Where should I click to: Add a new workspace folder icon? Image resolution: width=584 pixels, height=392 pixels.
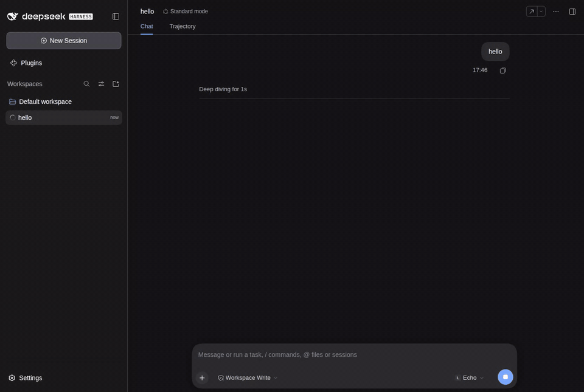tap(116, 84)
